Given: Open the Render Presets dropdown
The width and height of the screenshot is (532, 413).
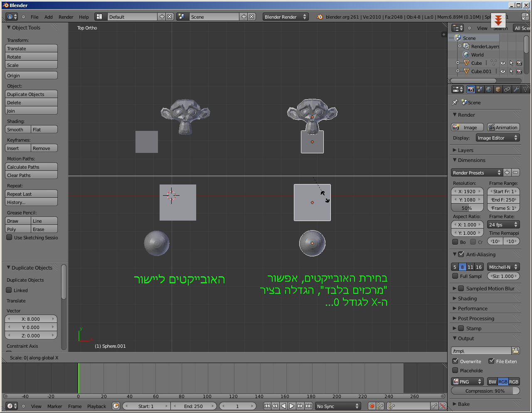Looking at the screenshot, I should 477,172.
